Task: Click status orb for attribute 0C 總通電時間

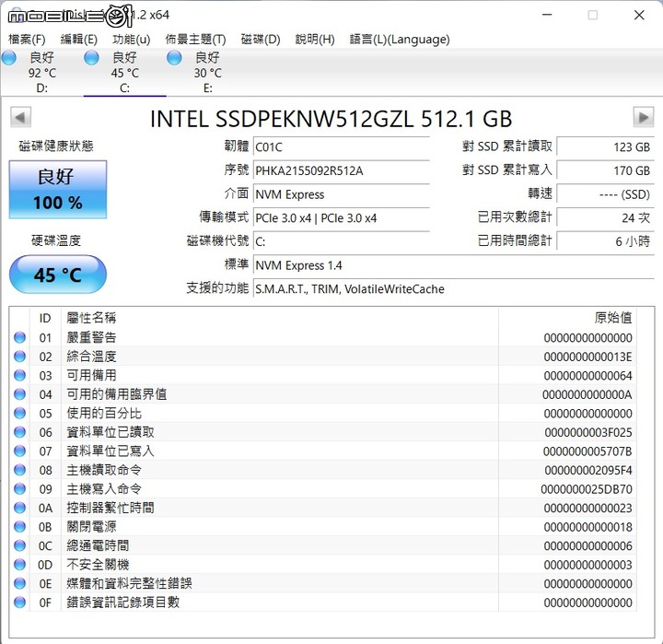Action: click(x=19, y=545)
